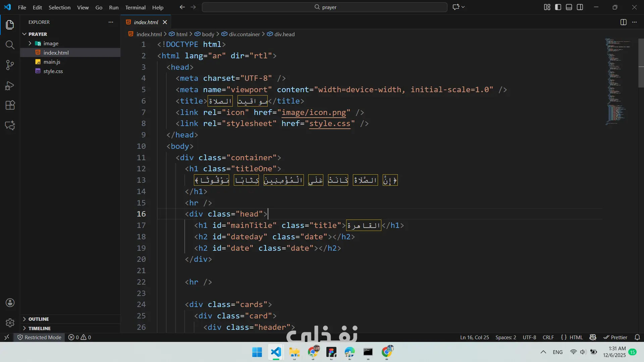Click the Accounts icon
644x362 pixels.
(x=10, y=303)
